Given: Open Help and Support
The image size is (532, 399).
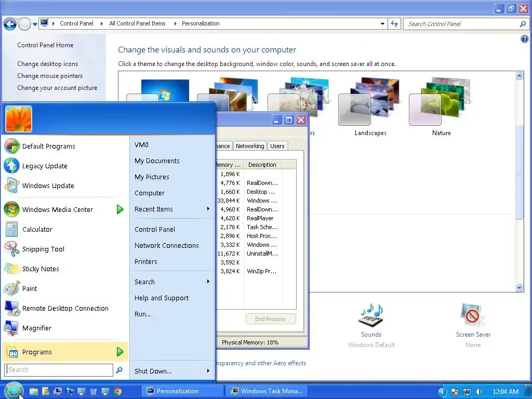Looking at the screenshot, I should [172, 298].
